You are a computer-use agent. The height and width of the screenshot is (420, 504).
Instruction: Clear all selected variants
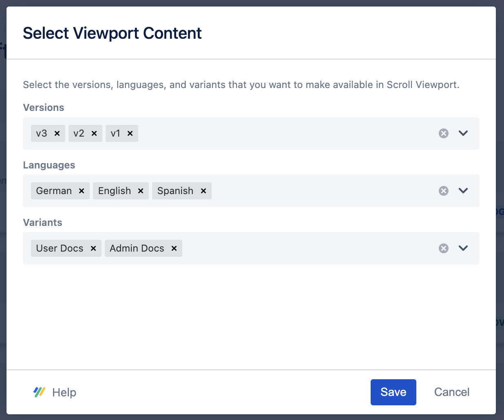[x=444, y=248]
